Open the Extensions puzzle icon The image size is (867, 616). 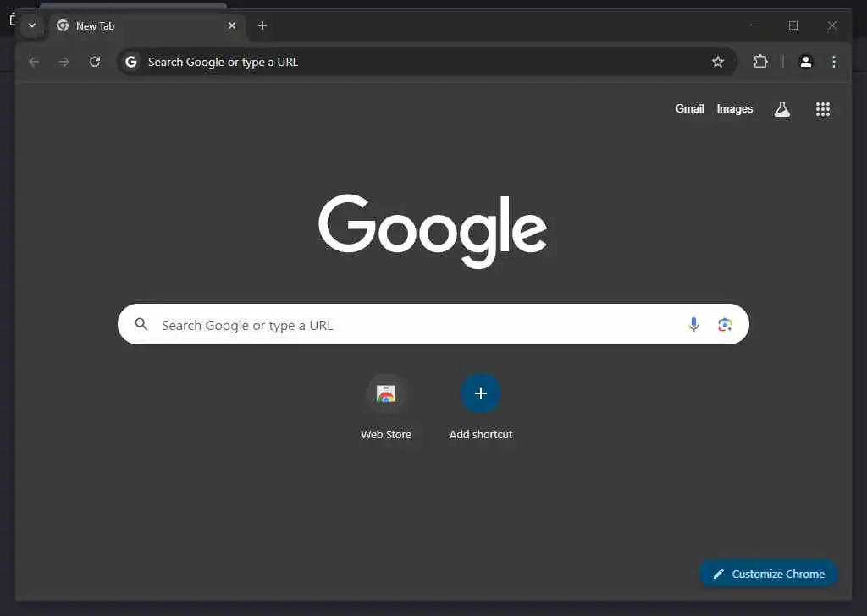pos(761,62)
